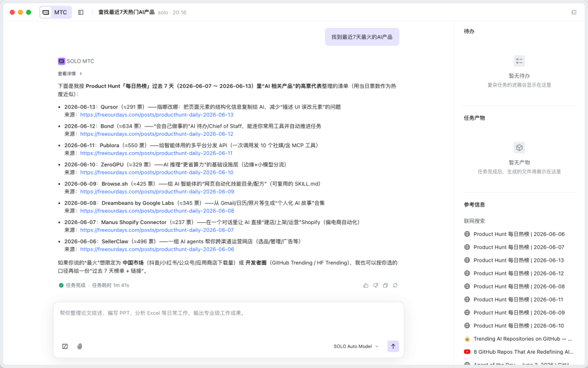Open the producthunt-daily-2026-06-06 link
This screenshot has width=588, height=368.
click(x=157, y=249)
